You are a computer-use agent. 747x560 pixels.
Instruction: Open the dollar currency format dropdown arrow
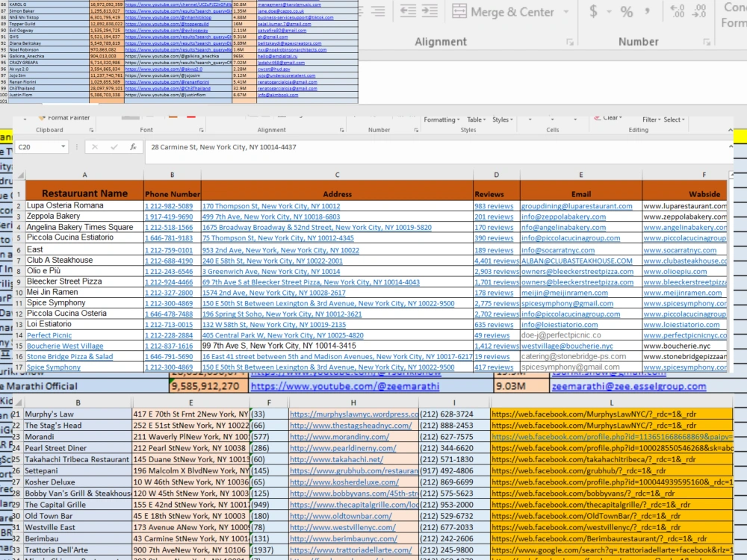[609, 11]
